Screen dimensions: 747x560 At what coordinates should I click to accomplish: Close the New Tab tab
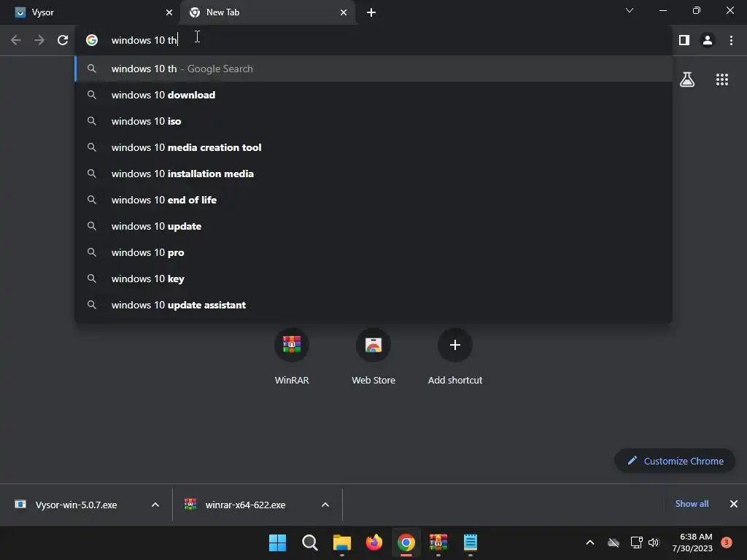(x=344, y=12)
